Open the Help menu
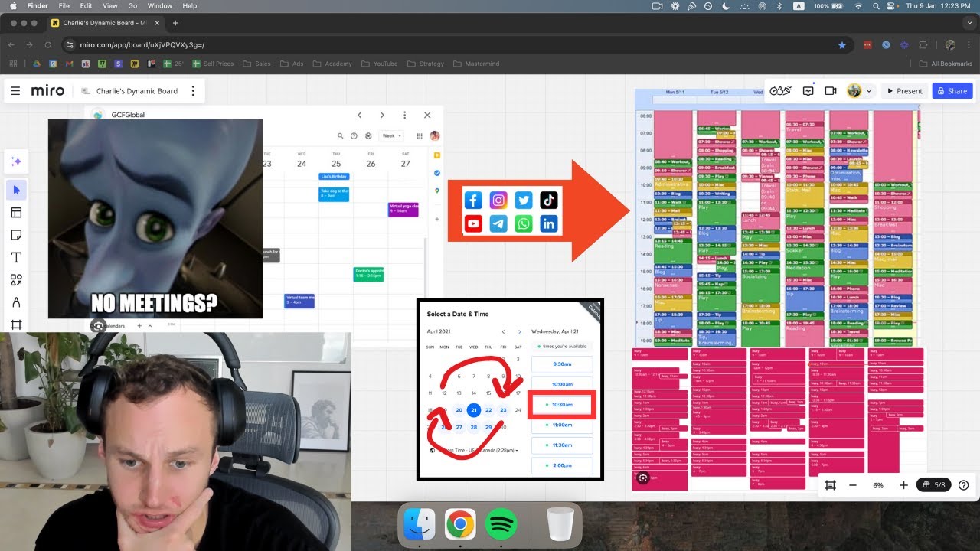 189,5
